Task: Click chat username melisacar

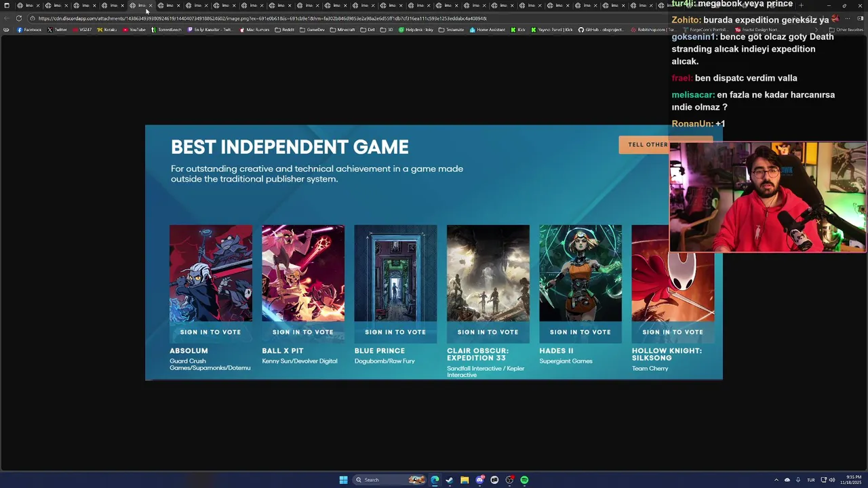Action: (x=692, y=95)
